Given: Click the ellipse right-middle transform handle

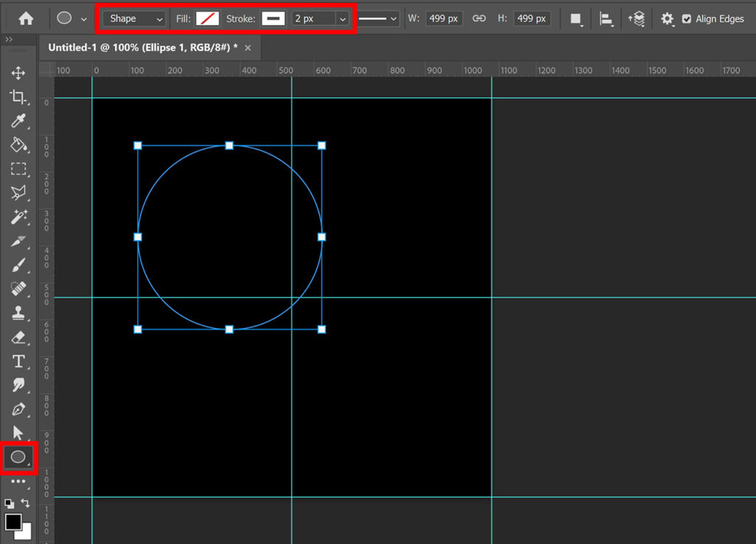Looking at the screenshot, I should (x=322, y=237).
